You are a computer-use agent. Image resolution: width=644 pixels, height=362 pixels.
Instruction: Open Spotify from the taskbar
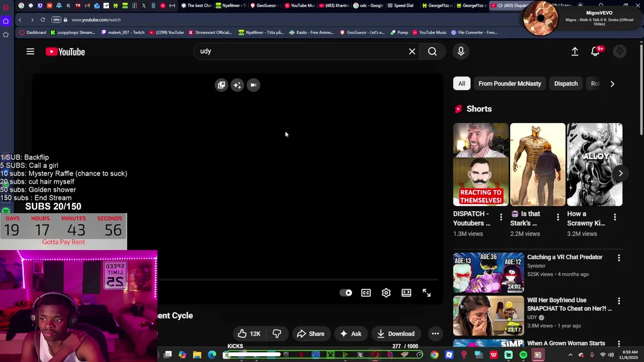click(523, 354)
